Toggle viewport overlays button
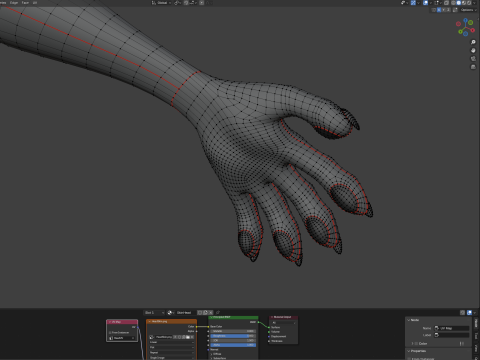480x360 pixels. (x=426, y=3)
